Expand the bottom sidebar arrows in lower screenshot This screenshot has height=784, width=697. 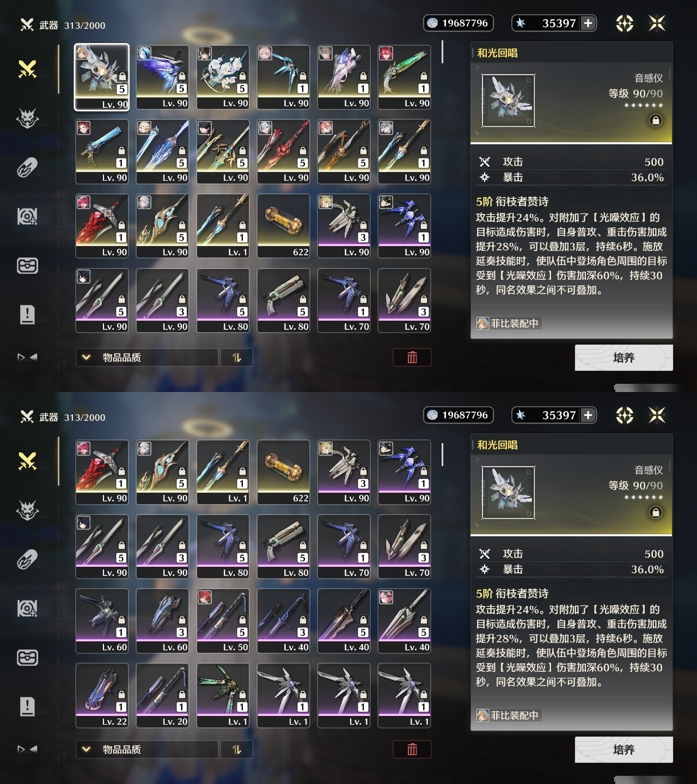[27, 749]
